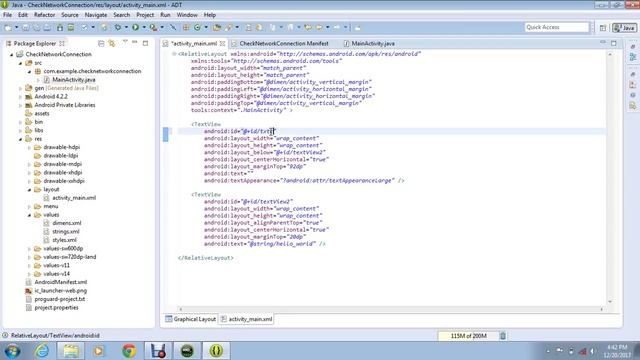Expand the drawable-hdpi folder
This screenshot has height=360, width=640.
point(29,147)
